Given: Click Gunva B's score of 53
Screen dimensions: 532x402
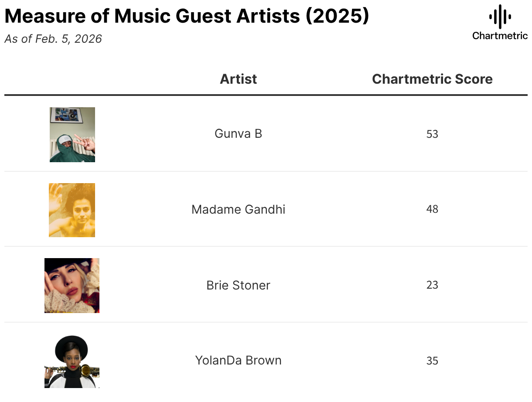Looking at the screenshot, I should click(432, 134).
